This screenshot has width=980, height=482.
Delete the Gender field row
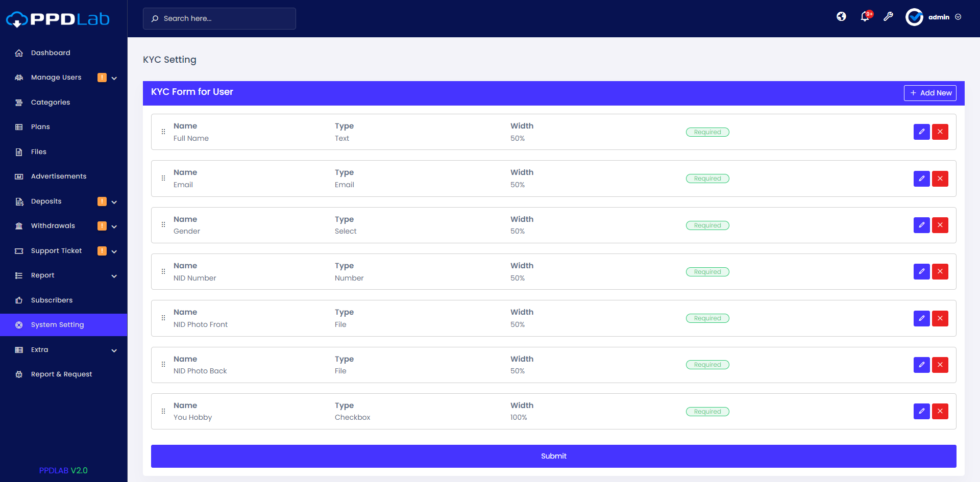tap(940, 225)
